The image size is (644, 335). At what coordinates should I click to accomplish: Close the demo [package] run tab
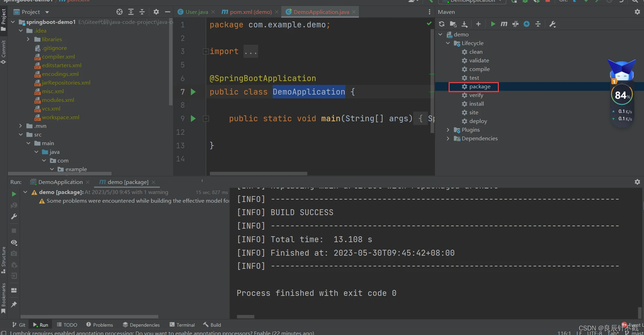coord(153,182)
